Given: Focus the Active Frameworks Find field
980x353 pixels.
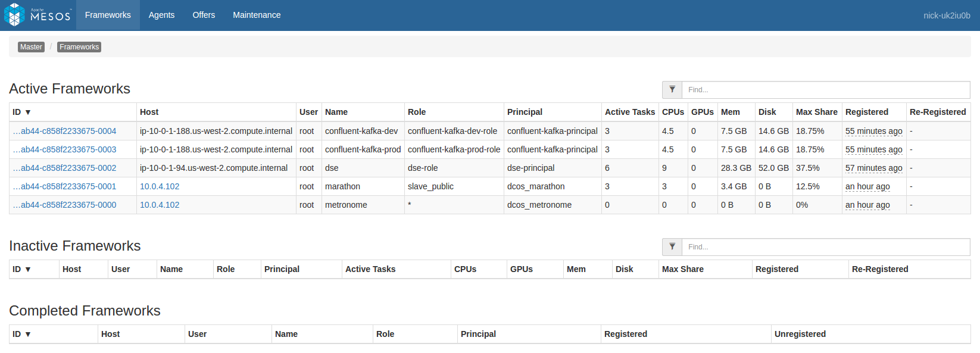Looking at the screenshot, I should pyautogui.click(x=825, y=90).
